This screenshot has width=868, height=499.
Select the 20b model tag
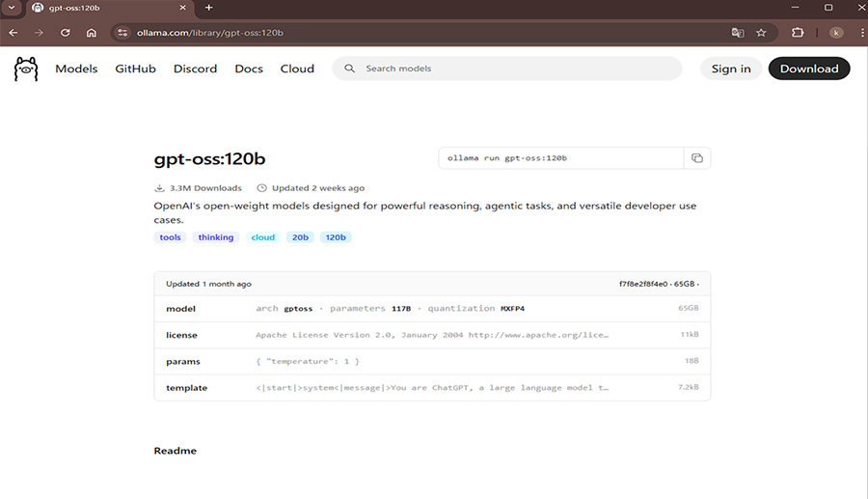(299, 237)
